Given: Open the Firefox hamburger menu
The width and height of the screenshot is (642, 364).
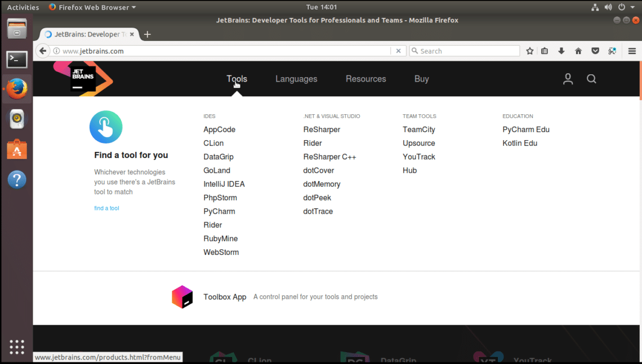Looking at the screenshot, I should click(x=632, y=51).
